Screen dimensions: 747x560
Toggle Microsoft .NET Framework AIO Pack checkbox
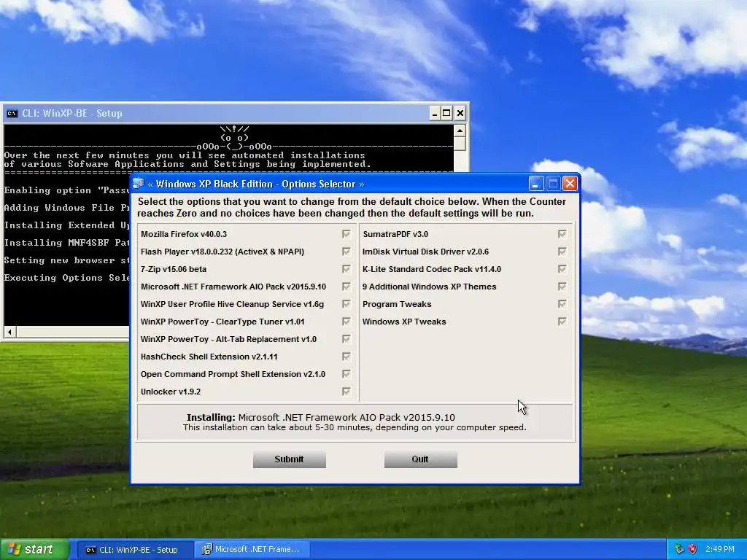point(347,287)
